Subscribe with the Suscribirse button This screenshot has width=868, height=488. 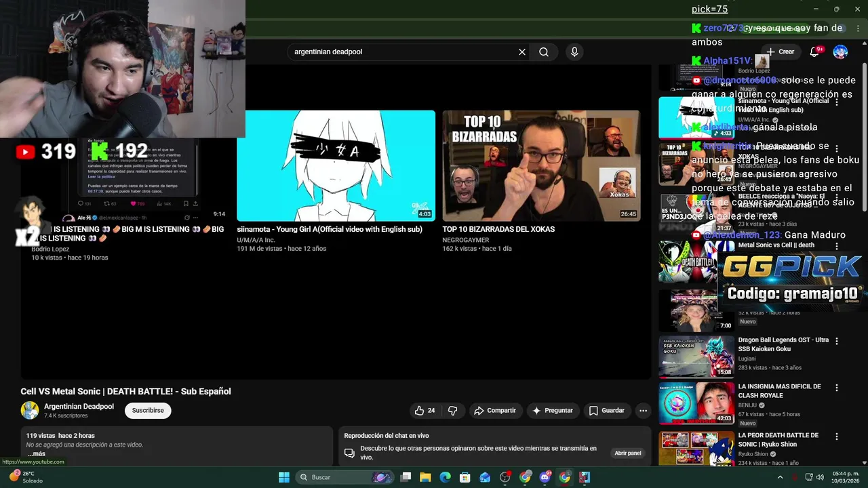(148, 410)
